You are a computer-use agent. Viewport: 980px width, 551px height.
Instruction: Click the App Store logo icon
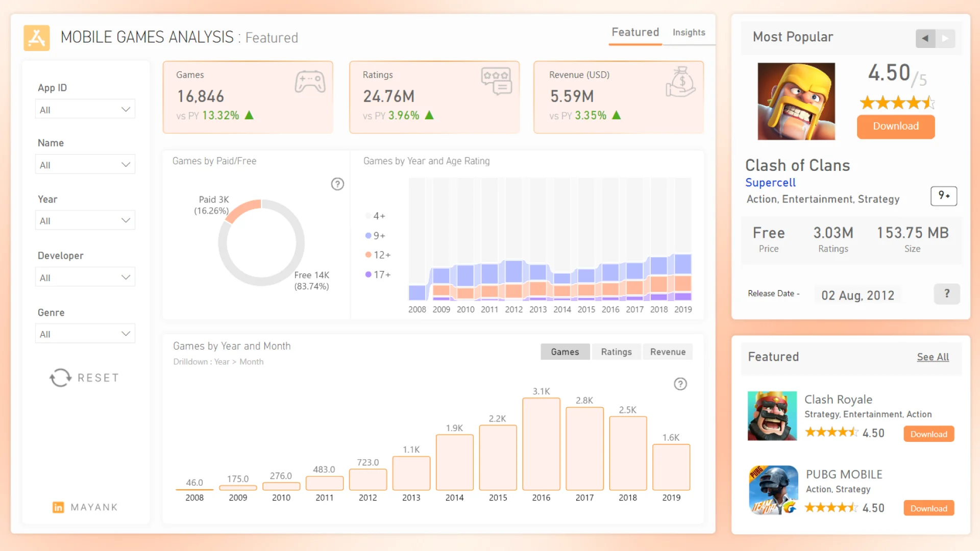[x=37, y=38]
